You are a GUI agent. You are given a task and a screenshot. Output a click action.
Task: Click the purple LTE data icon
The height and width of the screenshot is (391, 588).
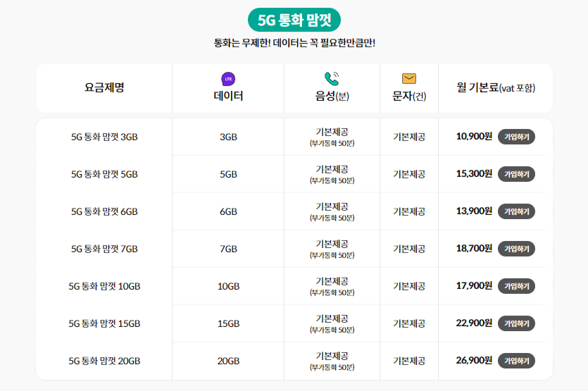(x=228, y=79)
